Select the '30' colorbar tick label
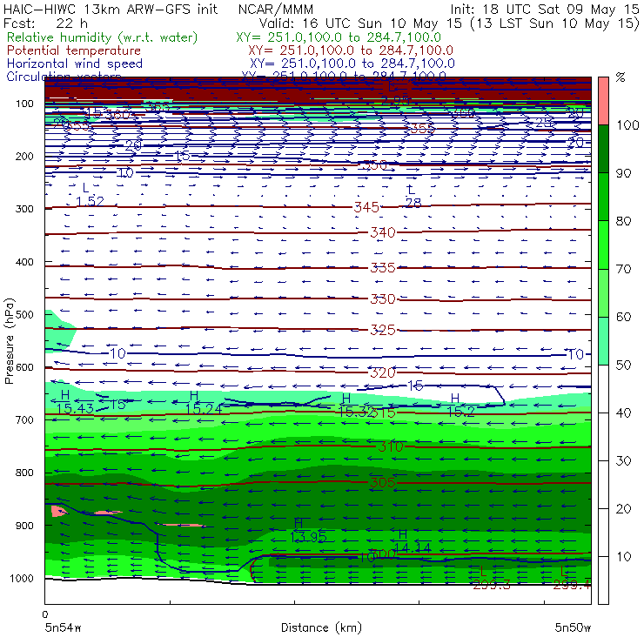 tap(623, 461)
